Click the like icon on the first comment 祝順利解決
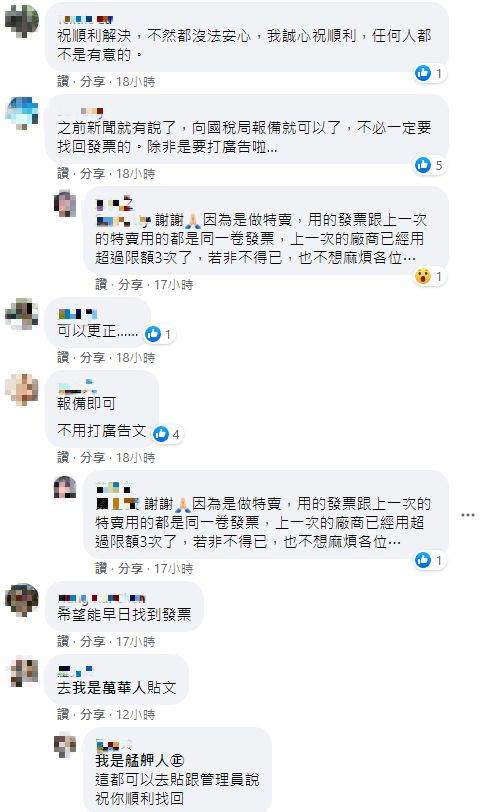The width and height of the screenshot is (486, 812). click(423, 74)
